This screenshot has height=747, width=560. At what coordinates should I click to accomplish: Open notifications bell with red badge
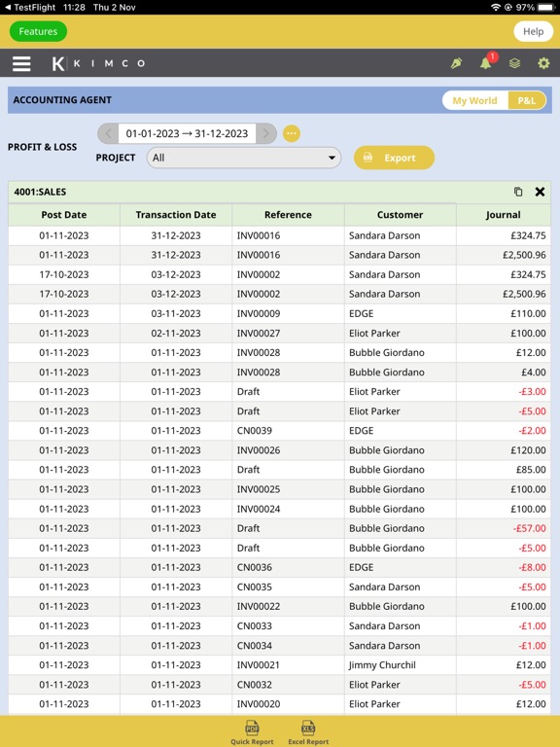[487, 62]
